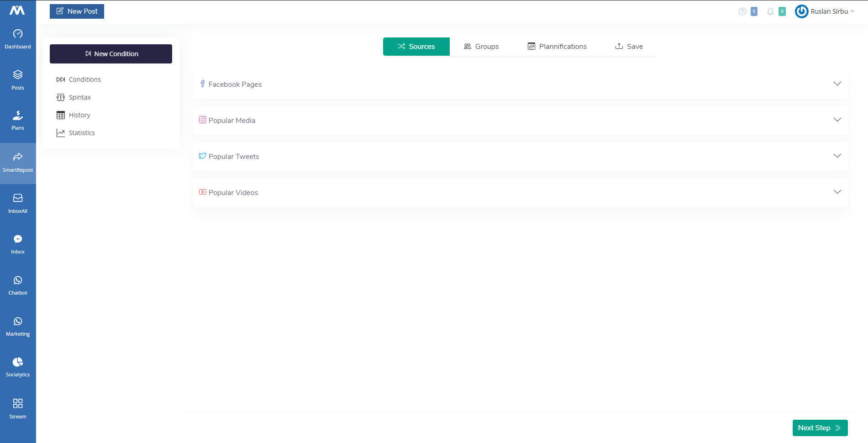Click the app logo in top-left corner
The image size is (868, 443).
click(17, 10)
